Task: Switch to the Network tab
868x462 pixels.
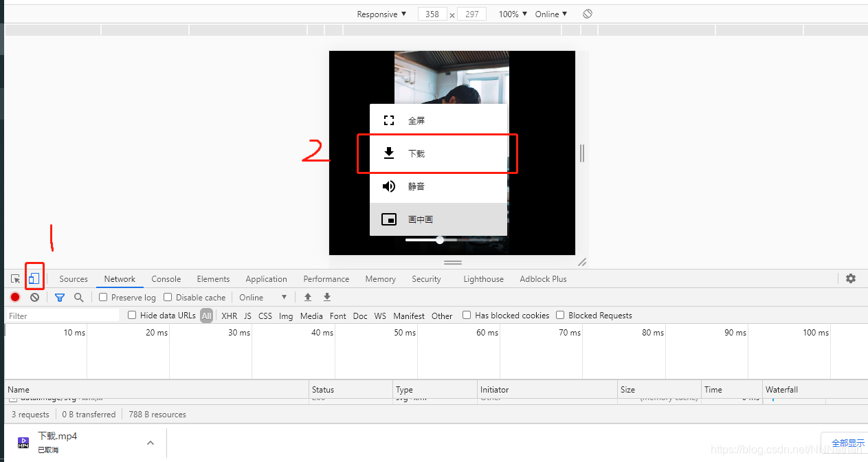Action: (120, 279)
